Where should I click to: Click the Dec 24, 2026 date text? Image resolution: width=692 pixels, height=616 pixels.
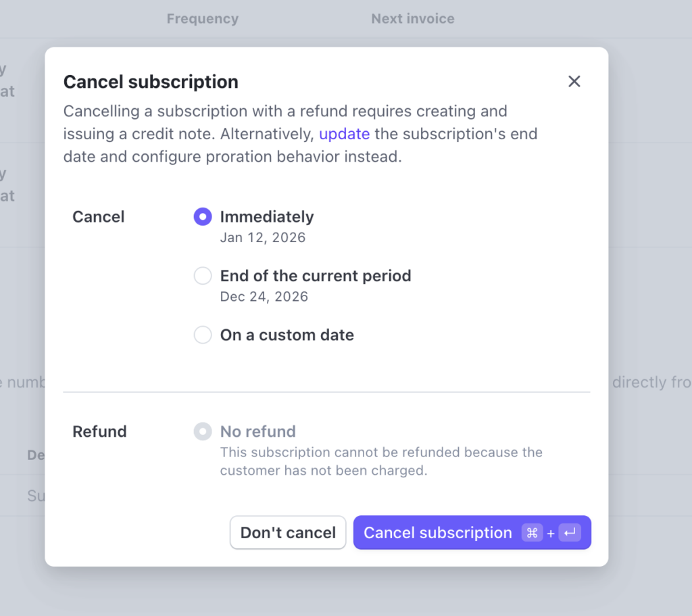tap(264, 296)
